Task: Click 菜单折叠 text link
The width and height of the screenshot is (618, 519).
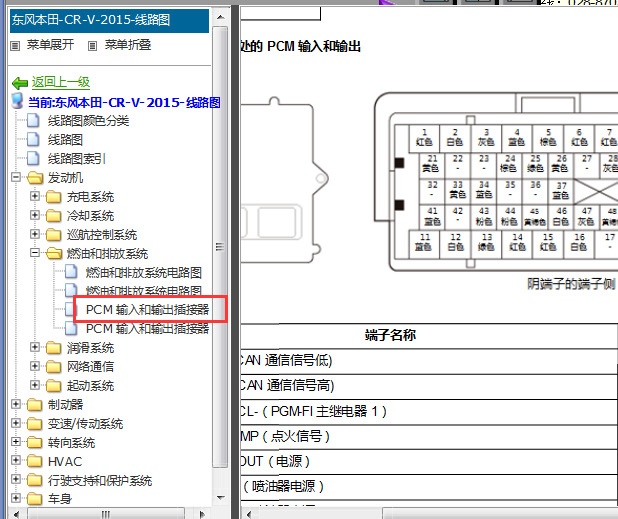Action: point(128,45)
